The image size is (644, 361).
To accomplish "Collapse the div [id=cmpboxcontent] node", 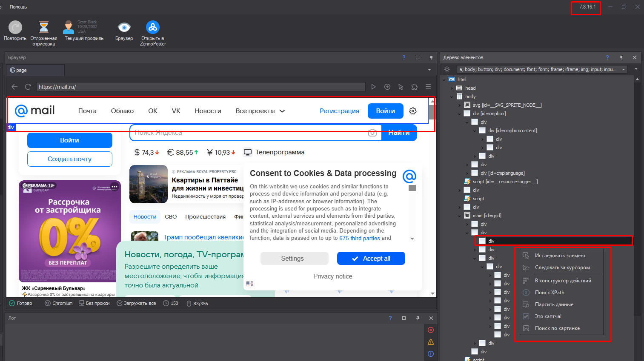I will (x=475, y=131).
